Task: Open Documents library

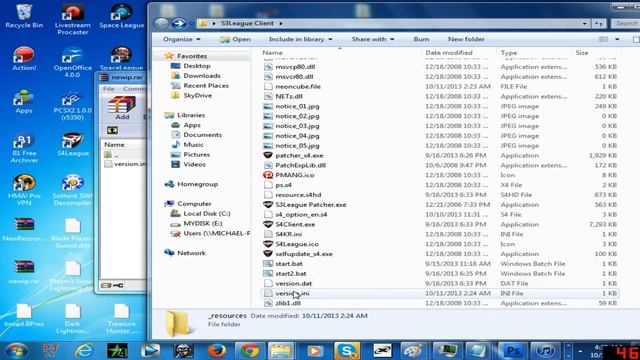Action: click(x=202, y=135)
